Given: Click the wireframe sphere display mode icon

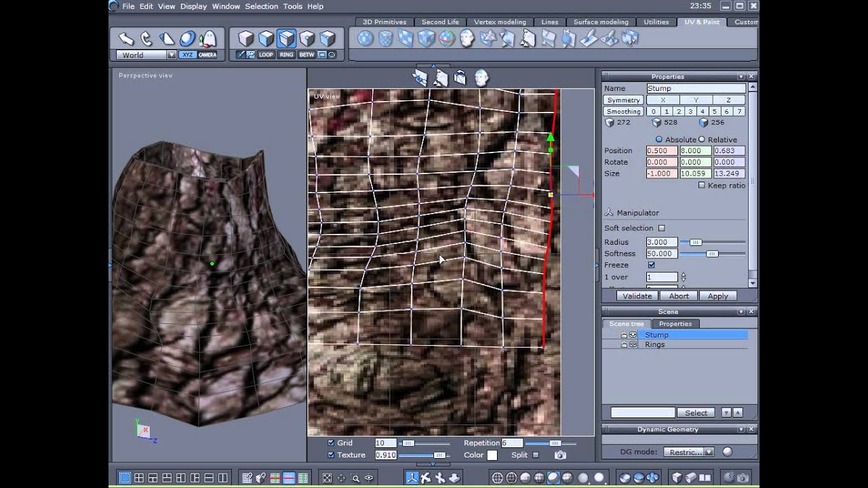Looking at the screenshot, I should (497, 478).
